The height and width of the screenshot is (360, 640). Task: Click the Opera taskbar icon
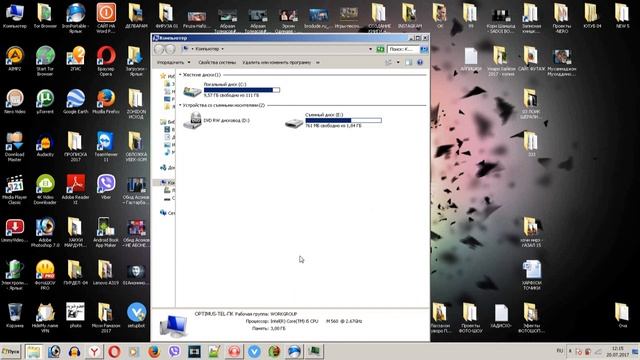[114, 351]
